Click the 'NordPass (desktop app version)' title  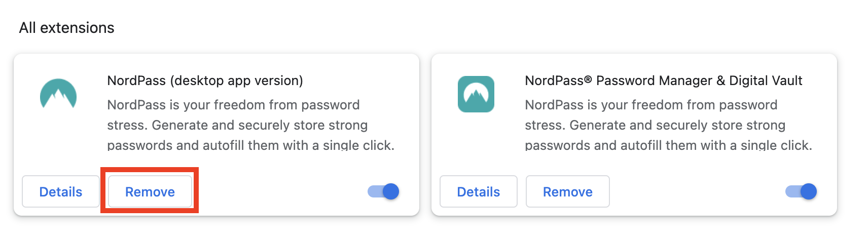pyautogui.click(x=205, y=81)
